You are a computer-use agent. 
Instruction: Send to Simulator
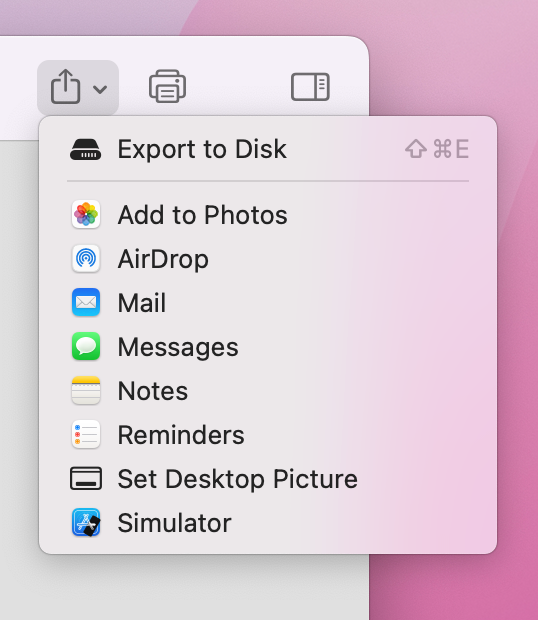pos(268,523)
